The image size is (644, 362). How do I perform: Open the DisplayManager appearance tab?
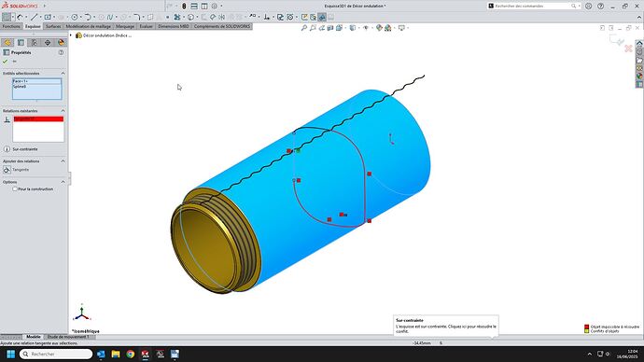pos(61,43)
